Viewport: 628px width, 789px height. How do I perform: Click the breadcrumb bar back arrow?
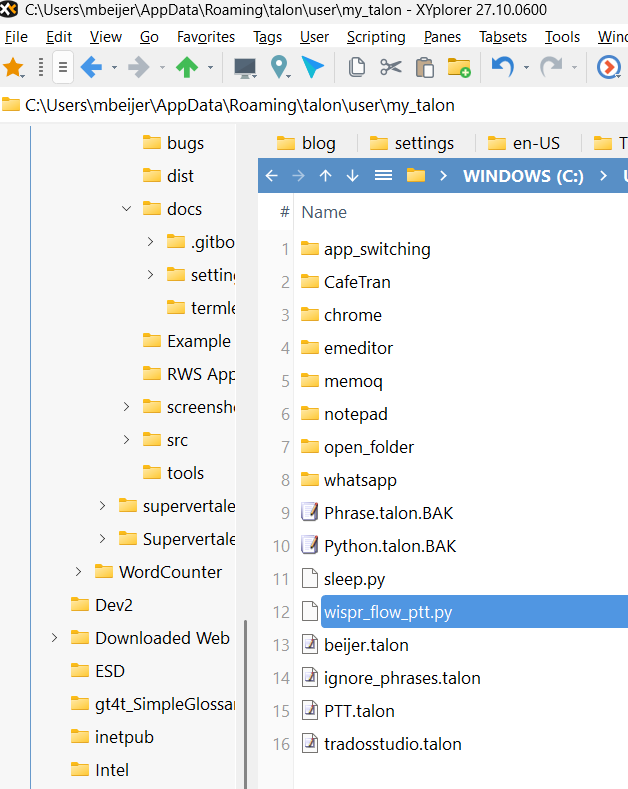(272, 176)
